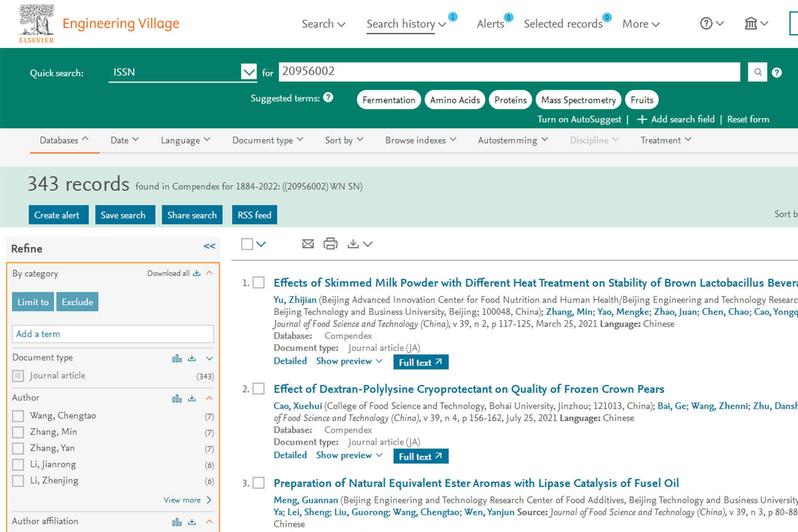This screenshot has width=798, height=532.
Task: Expand the Document type facet section
Action: (x=209, y=359)
